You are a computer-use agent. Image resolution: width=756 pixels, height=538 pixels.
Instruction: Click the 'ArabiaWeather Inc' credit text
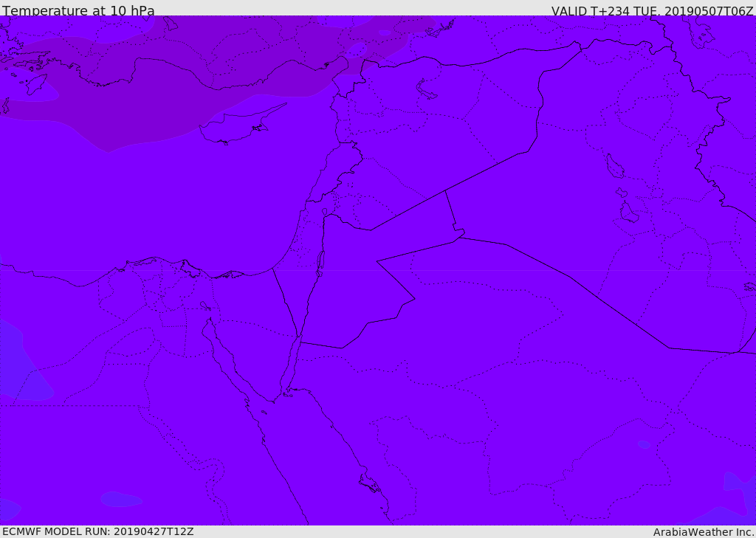pyautogui.click(x=704, y=532)
